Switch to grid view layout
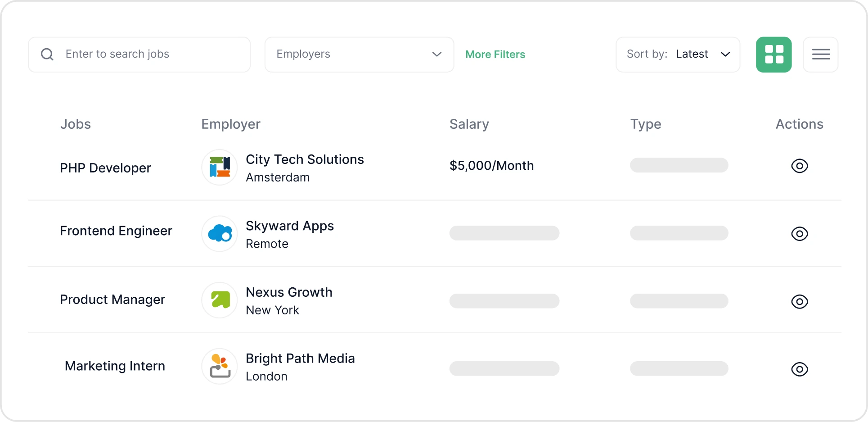The width and height of the screenshot is (868, 422). (774, 54)
